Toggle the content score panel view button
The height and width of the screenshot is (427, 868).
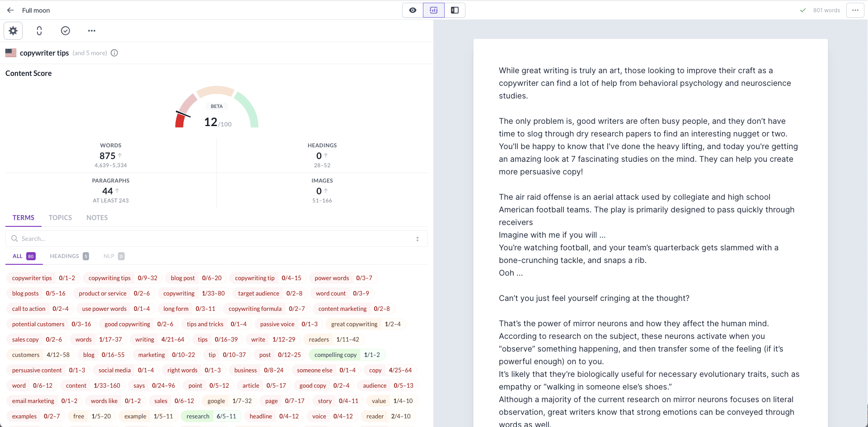[x=434, y=10]
